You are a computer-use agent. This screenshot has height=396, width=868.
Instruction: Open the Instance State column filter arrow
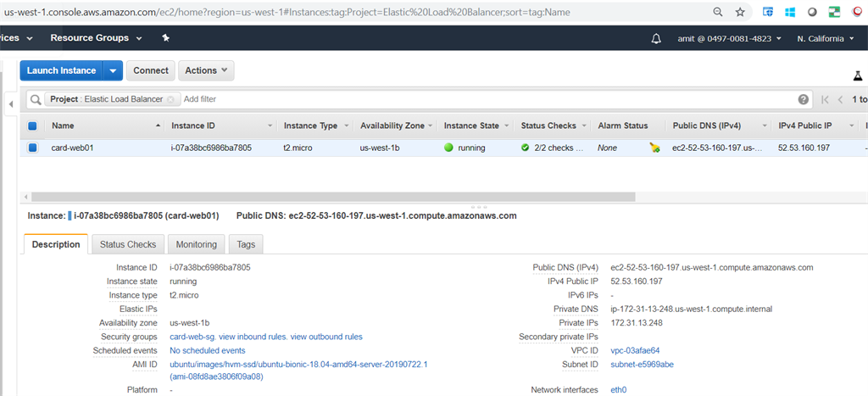[507, 126]
